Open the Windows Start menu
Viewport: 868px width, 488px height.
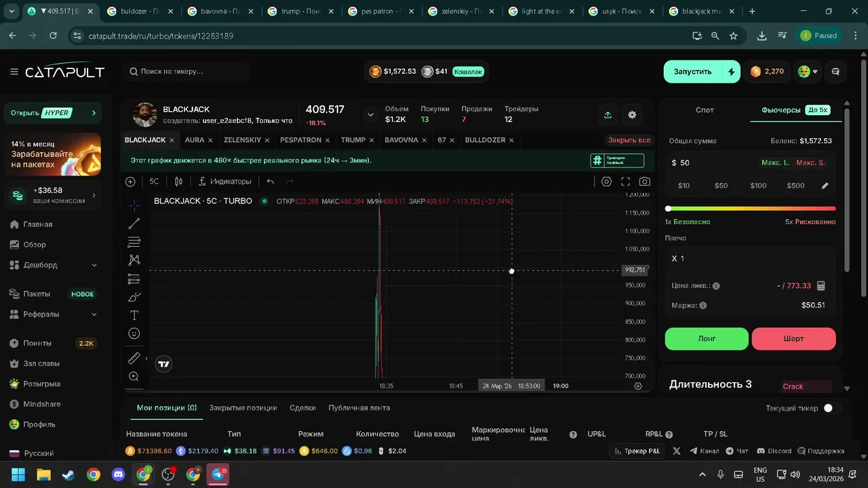click(18, 474)
